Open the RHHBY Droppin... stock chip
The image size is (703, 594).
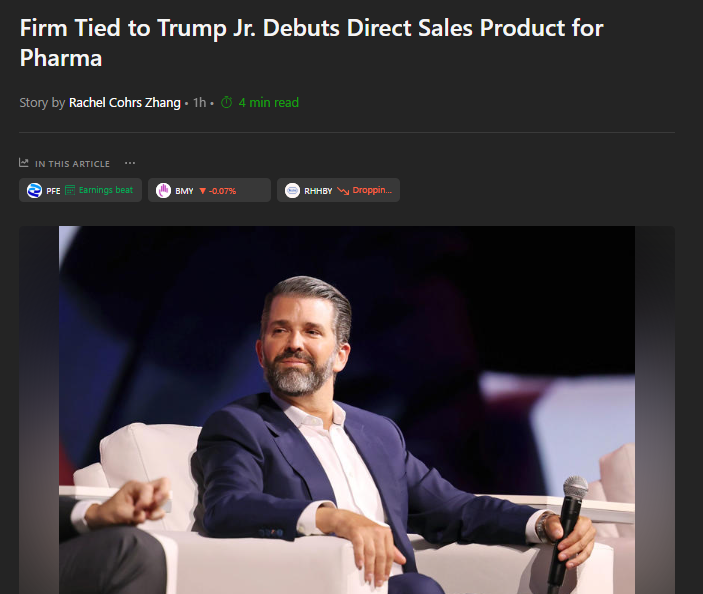click(x=338, y=190)
